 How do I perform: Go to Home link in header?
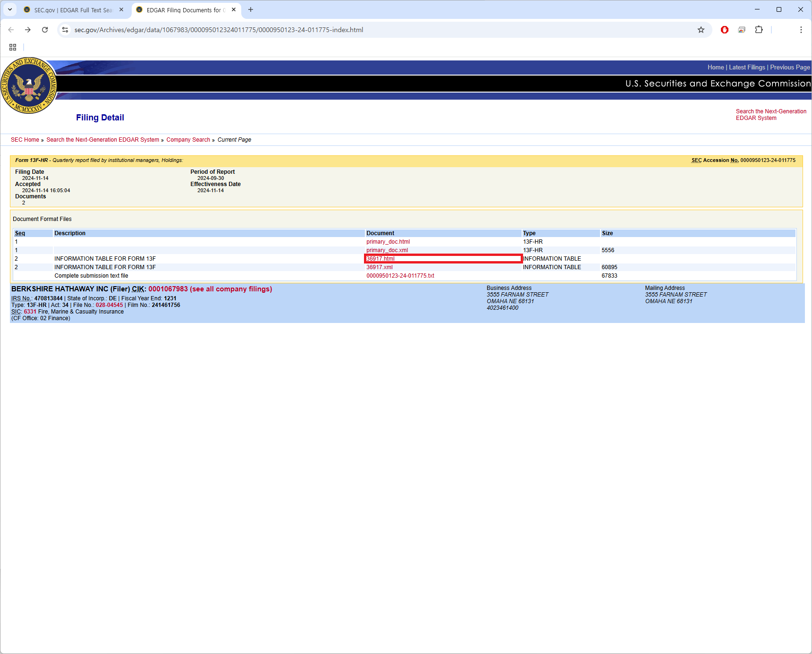[716, 68]
